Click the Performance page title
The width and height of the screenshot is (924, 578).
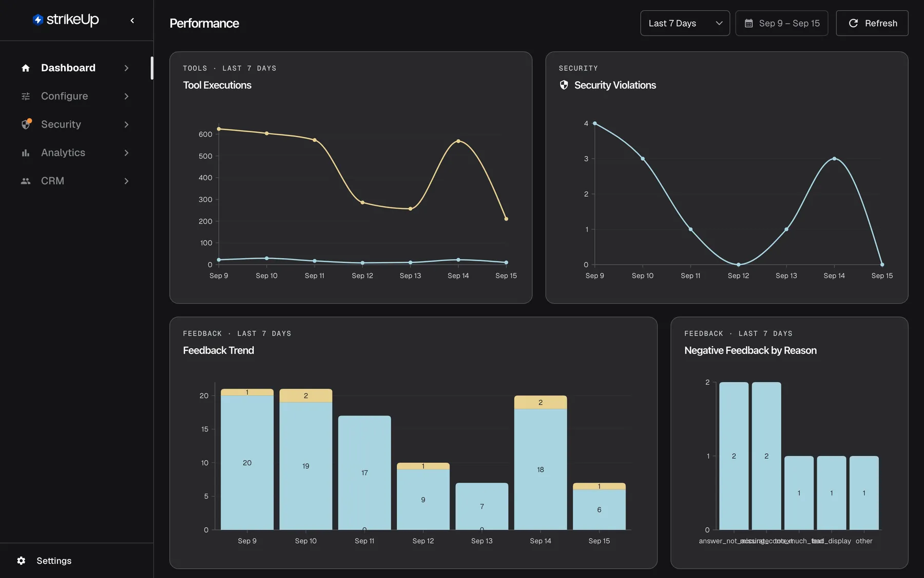(x=204, y=23)
